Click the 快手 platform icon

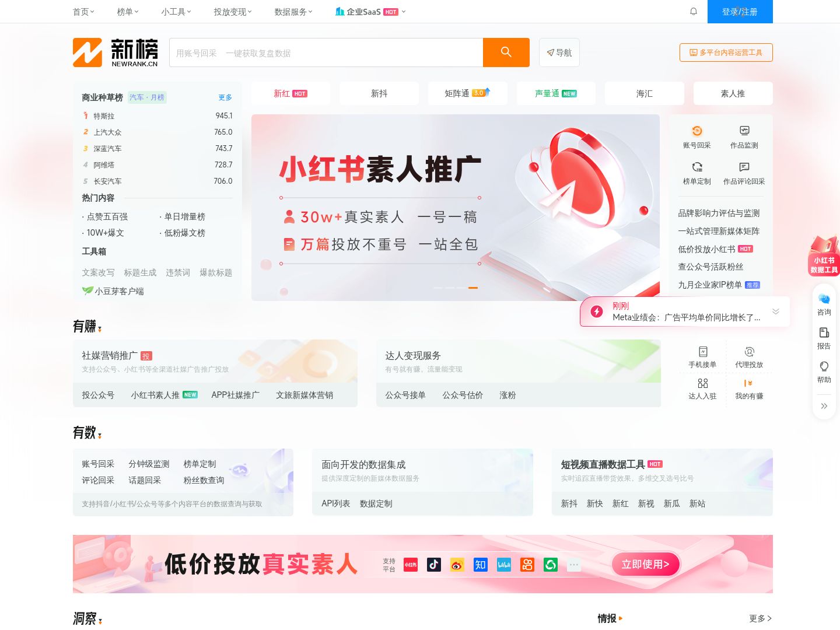click(527, 564)
